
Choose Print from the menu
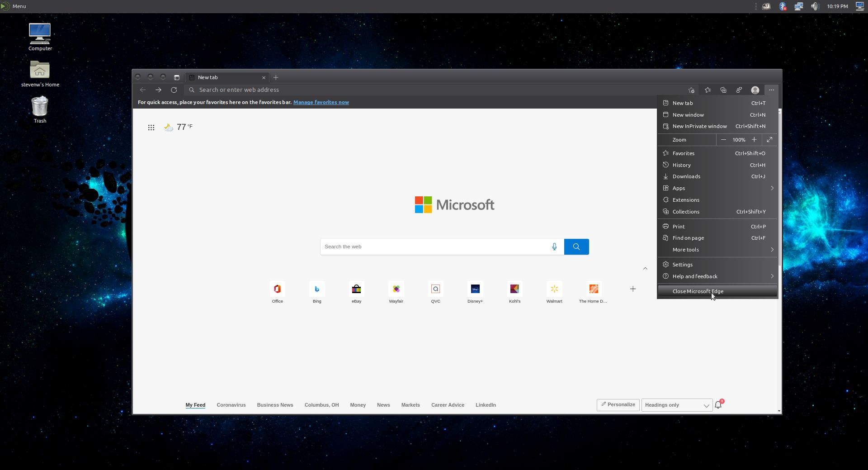point(717,227)
